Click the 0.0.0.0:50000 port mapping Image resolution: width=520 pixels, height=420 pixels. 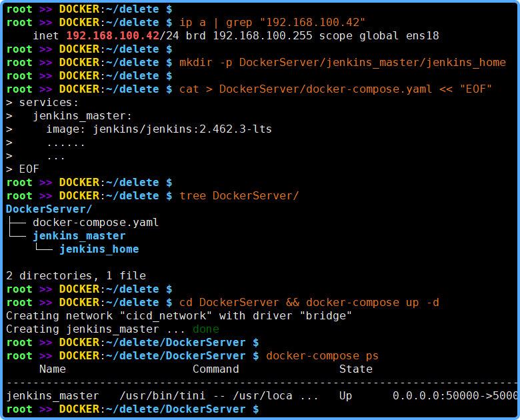click(x=455, y=396)
